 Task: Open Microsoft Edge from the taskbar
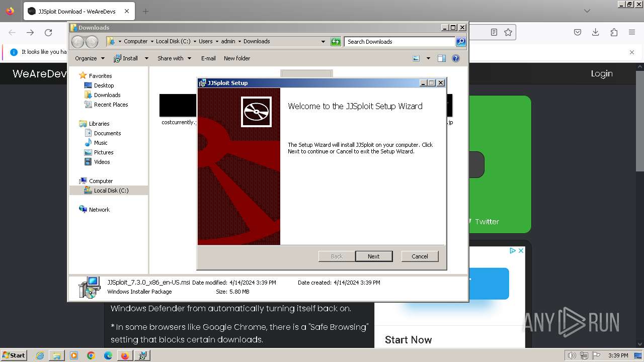(108, 355)
